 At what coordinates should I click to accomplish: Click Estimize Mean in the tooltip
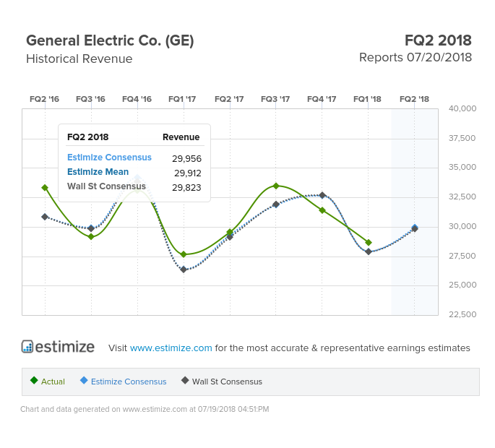[98, 172]
